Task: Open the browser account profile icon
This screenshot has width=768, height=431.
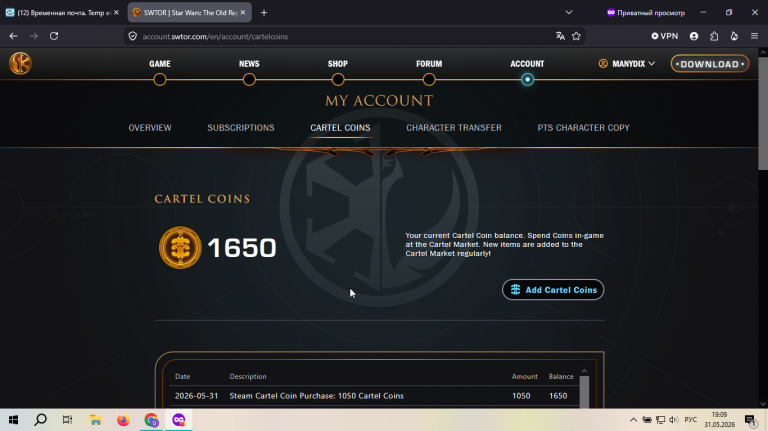Action: tap(694, 36)
